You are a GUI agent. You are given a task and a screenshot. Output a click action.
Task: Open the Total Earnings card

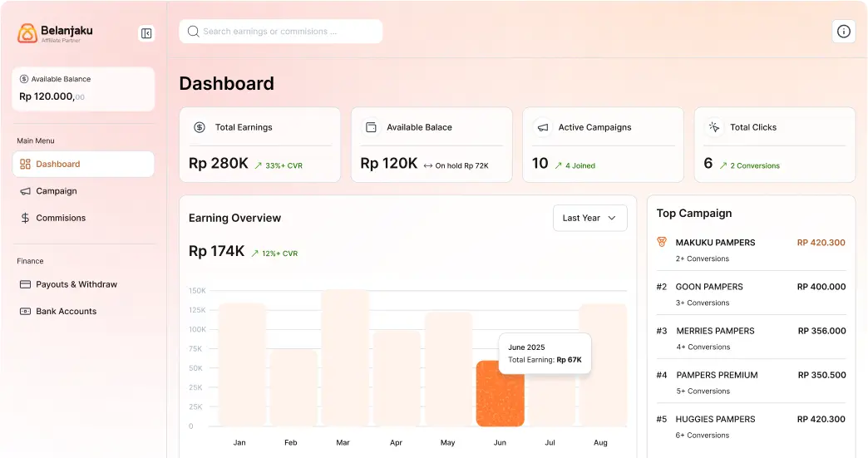click(260, 145)
